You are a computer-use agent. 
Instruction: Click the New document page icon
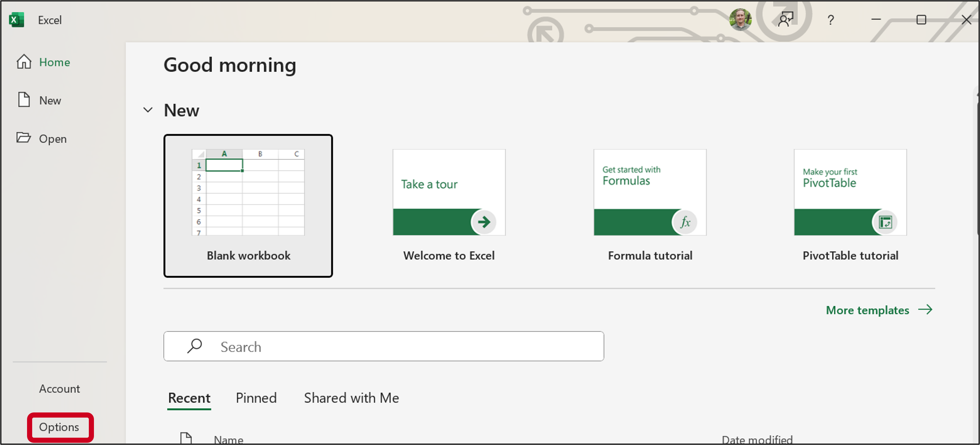(24, 99)
